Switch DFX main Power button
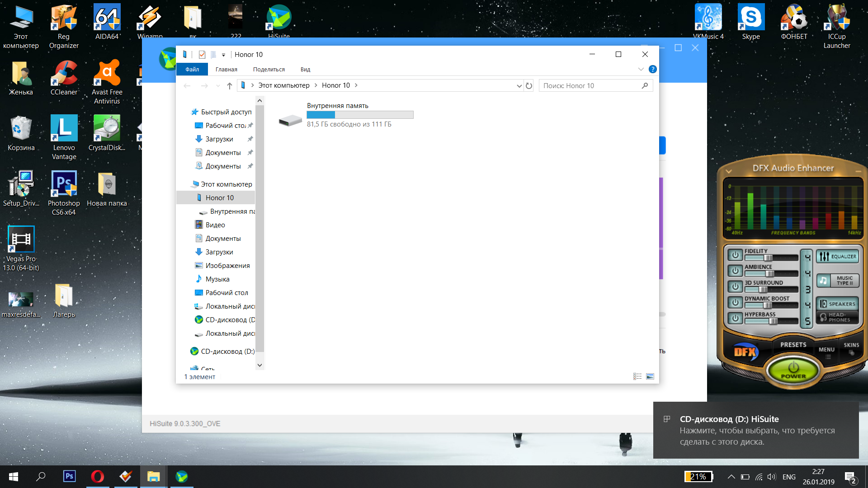The height and width of the screenshot is (488, 868). tap(793, 370)
